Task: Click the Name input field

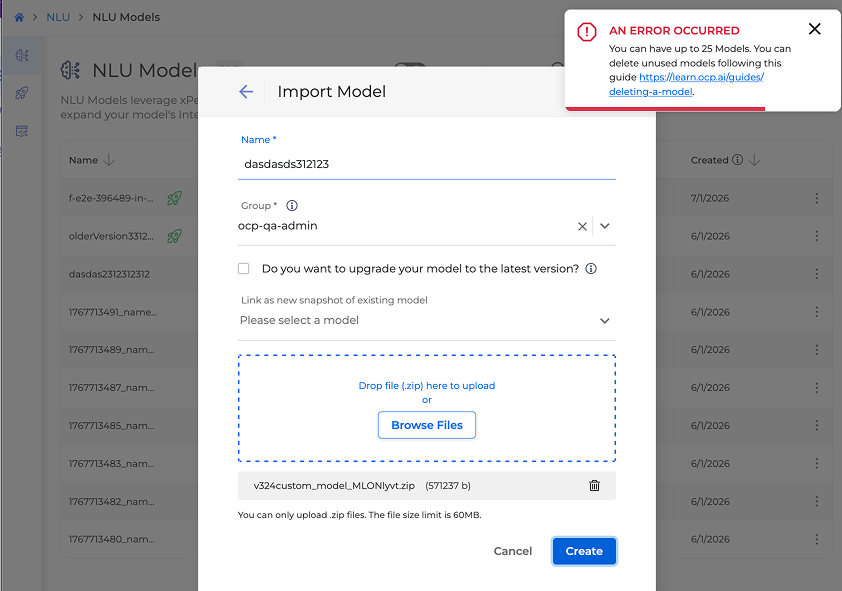Action: point(427,164)
